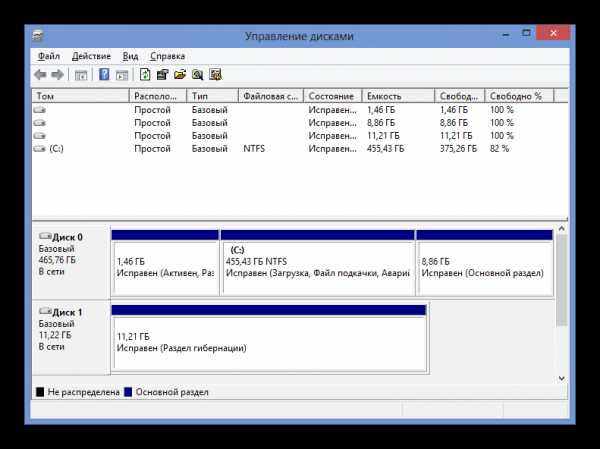Sort by the Емкость column header
The width and height of the screenshot is (600, 449).
coord(398,96)
